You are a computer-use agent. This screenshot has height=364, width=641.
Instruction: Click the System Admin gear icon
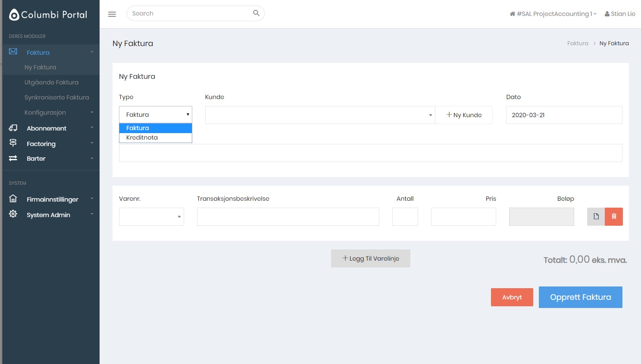pyautogui.click(x=13, y=214)
